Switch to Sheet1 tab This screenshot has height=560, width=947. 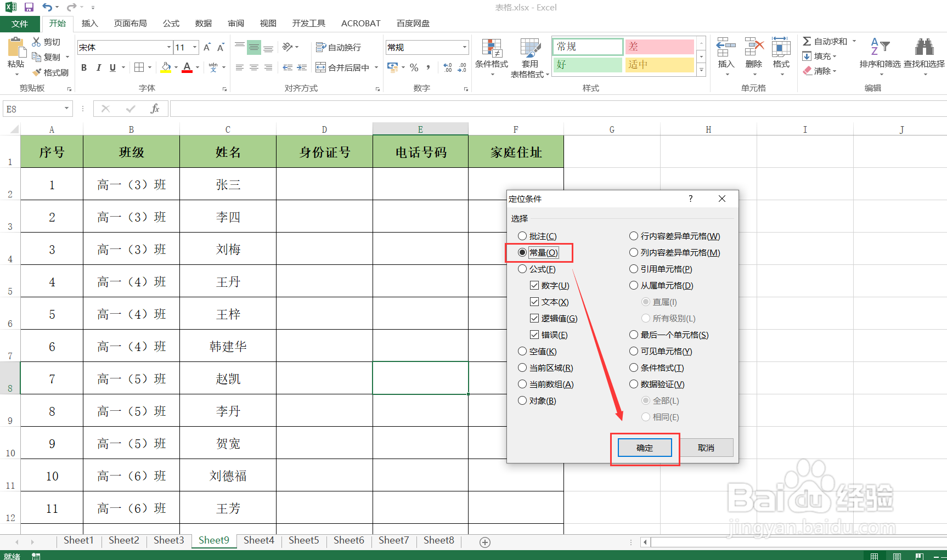pyautogui.click(x=78, y=540)
